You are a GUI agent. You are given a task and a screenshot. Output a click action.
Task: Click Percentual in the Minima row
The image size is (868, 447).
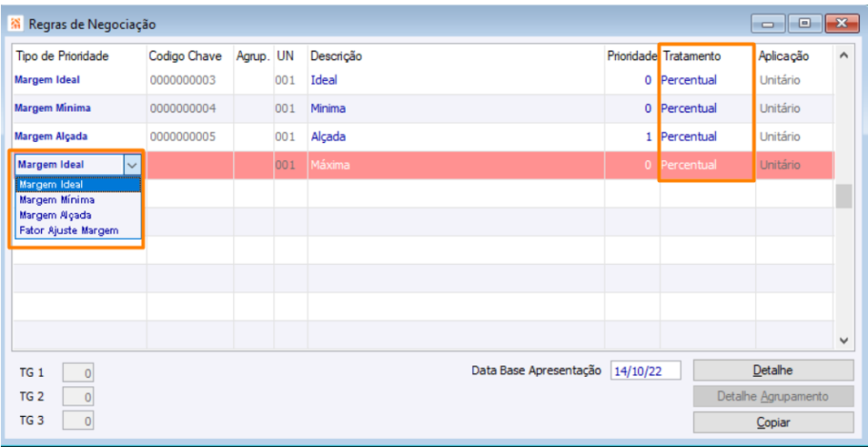coord(689,108)
